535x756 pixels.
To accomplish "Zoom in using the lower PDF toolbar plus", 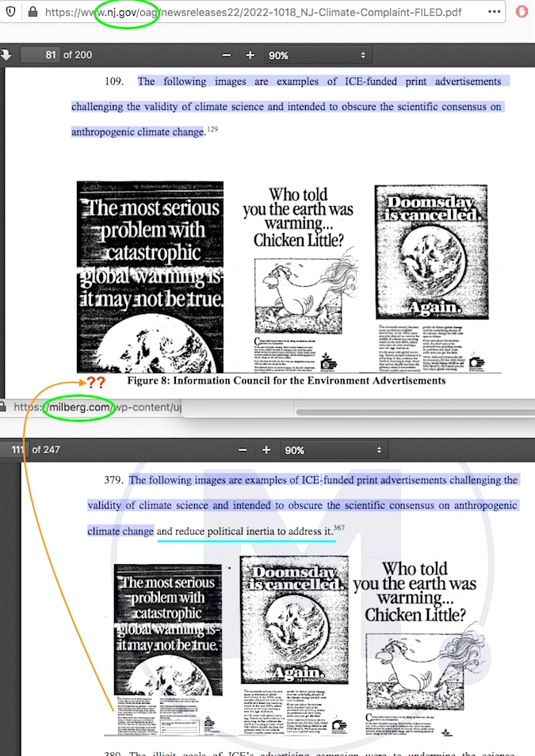I will click(x=266, y=450).
